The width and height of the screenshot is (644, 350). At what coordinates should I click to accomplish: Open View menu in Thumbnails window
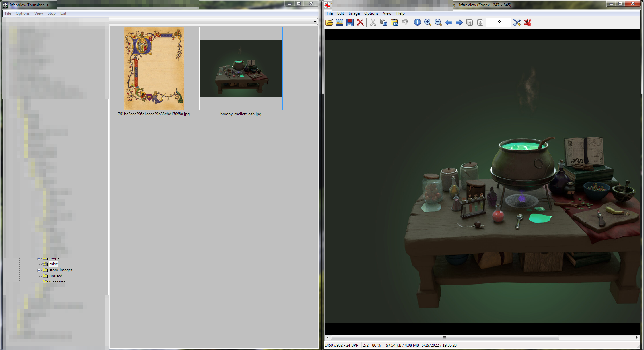39,13
